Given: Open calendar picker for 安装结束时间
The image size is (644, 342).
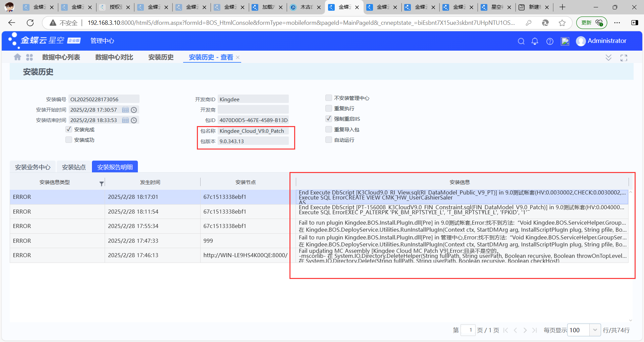Looking at the screenshot, I should pos(125,120).
